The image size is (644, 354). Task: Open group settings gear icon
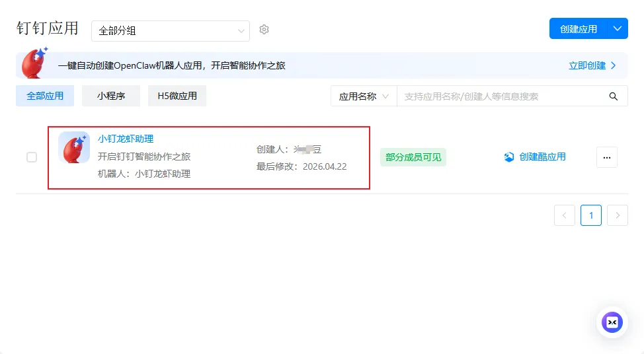coord(264,30)
